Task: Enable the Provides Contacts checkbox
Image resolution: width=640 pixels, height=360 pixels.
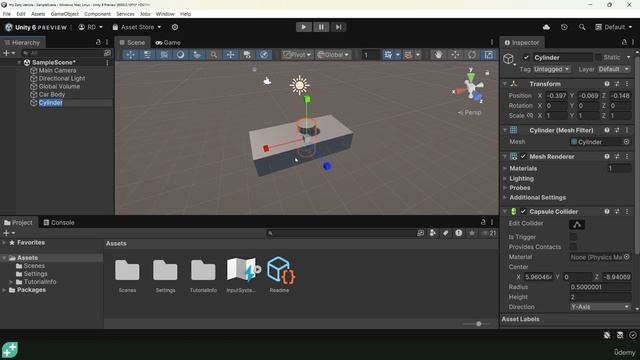Action: click(573, 247)
